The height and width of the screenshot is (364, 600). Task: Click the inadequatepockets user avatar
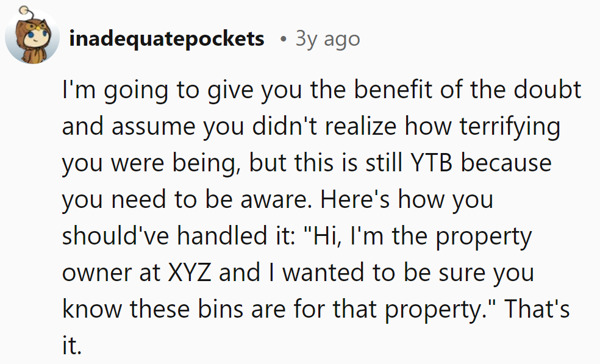[32, 37]
